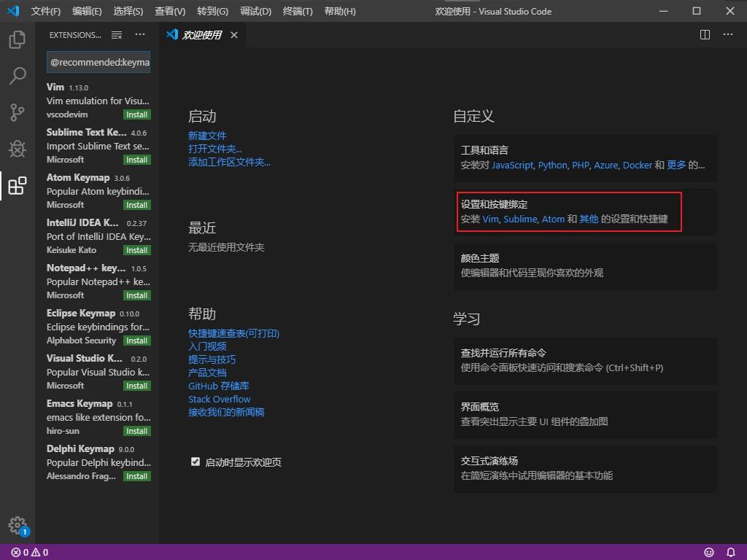Viewport: 747px width, 560px height.
Task: Open the Explorer view in the activity bar
Action: pos(16,41)
